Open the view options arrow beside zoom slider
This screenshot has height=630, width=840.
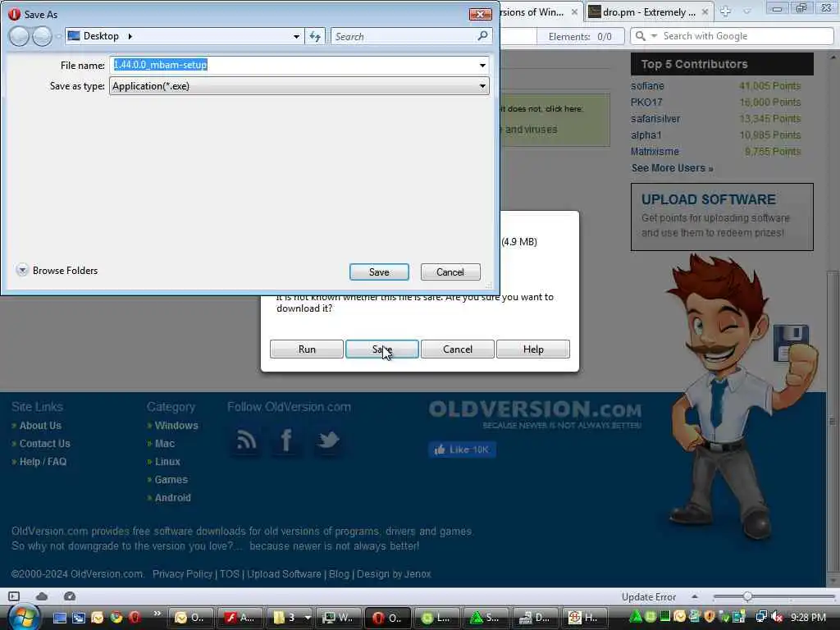(694, 596)
